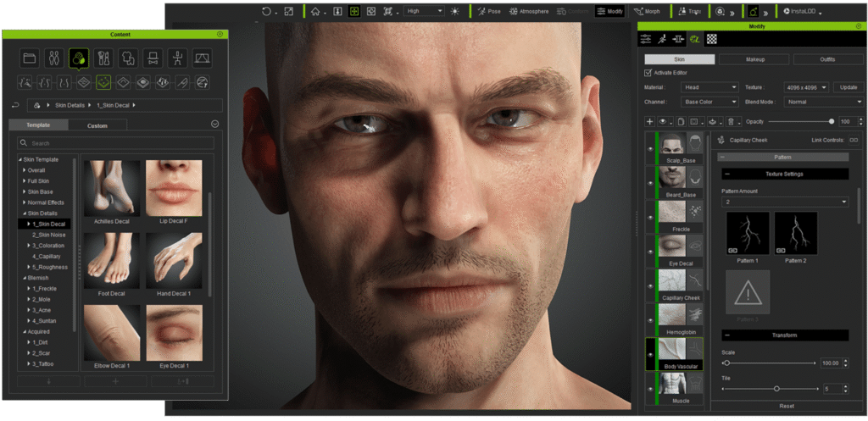
Task: Open the project folder icon in Content
Action: 31,58
